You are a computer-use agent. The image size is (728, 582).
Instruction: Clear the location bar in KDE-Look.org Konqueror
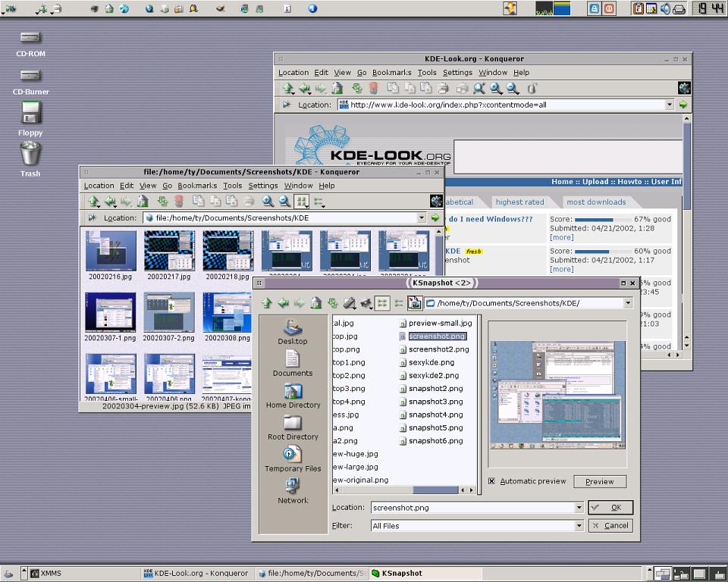point(287,105)
